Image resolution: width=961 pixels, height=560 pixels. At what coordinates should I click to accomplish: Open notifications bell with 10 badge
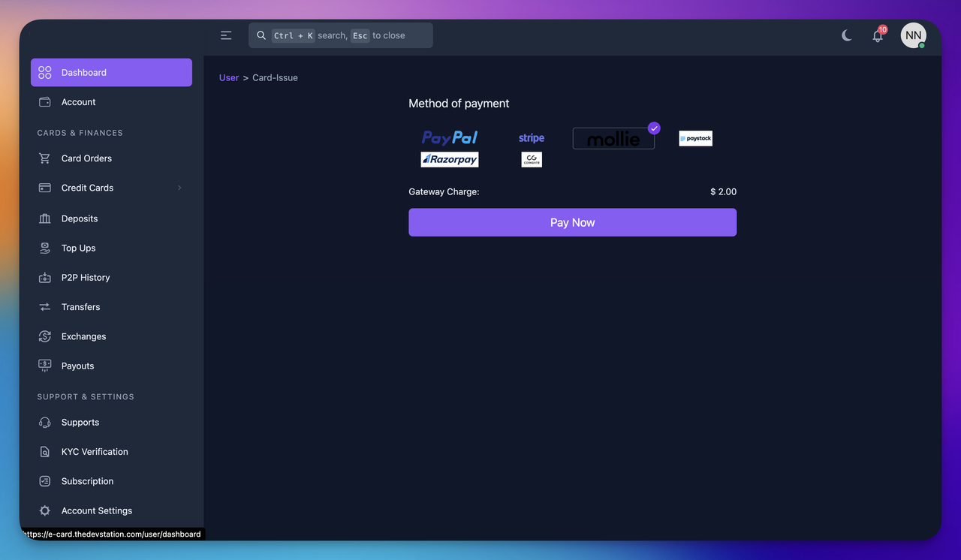click(x=878, y=35)
